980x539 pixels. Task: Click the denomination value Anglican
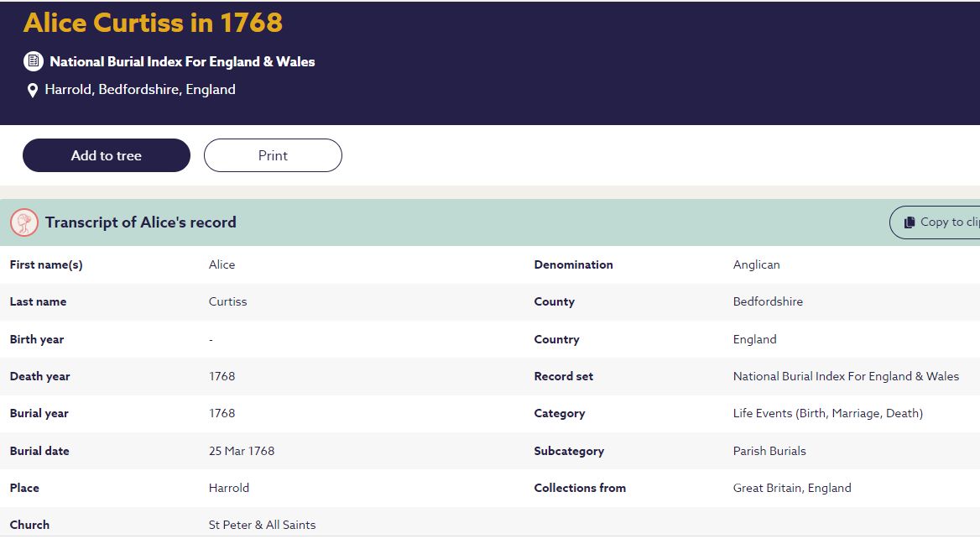tap(756, 264)
